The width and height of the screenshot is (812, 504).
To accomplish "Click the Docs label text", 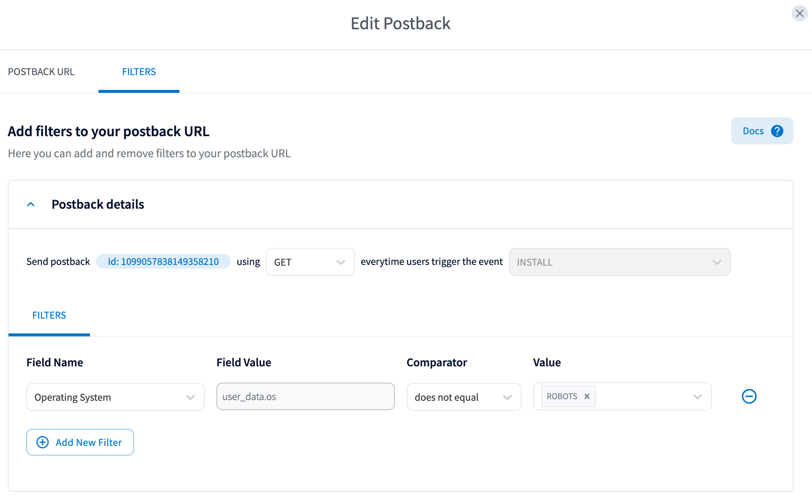I will pos(753,131).
